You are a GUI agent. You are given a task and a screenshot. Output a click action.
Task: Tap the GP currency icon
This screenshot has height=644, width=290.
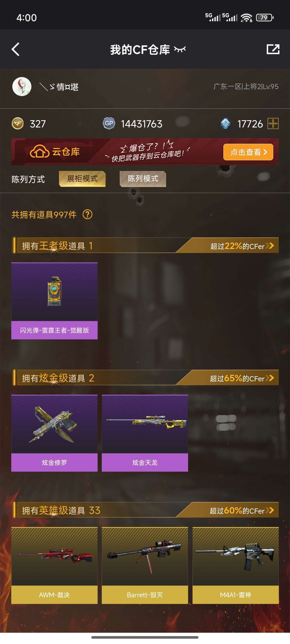coord(109,123)
